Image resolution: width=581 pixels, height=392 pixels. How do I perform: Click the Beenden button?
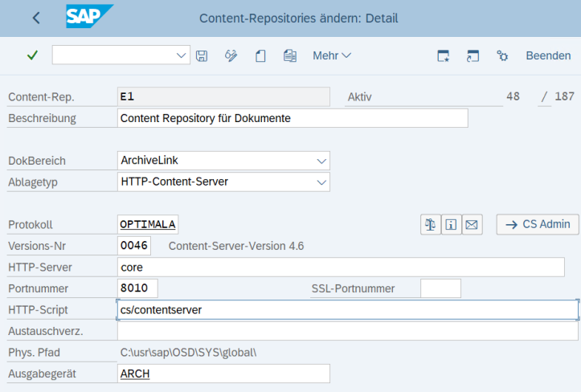pyautogui.click(x=548, y=55)
